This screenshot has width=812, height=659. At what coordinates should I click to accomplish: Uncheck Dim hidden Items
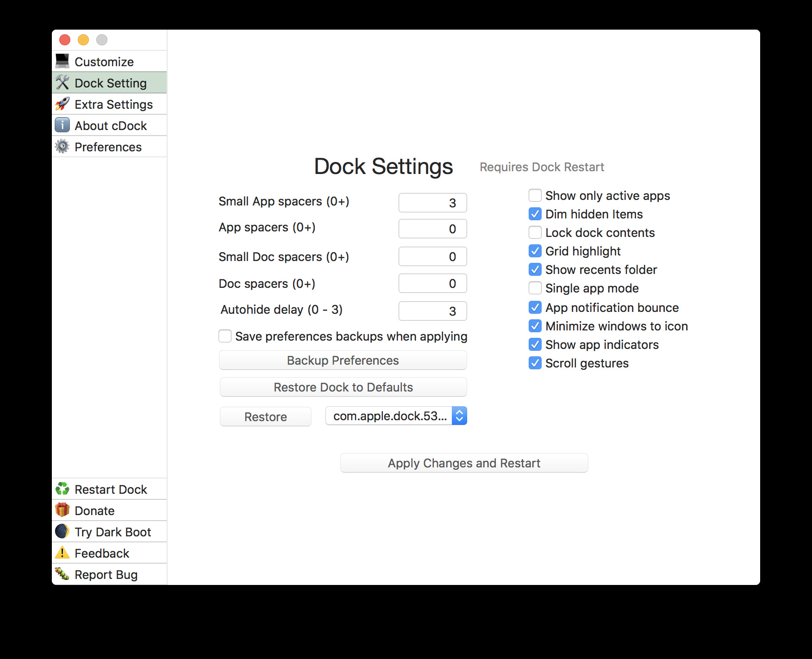[535, 214]
